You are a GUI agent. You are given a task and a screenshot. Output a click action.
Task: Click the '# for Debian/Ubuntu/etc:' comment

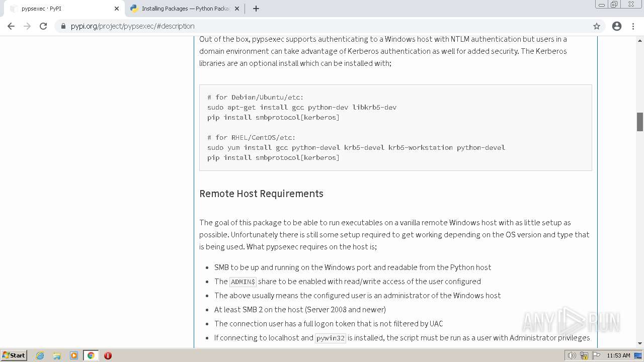point(256,97)
